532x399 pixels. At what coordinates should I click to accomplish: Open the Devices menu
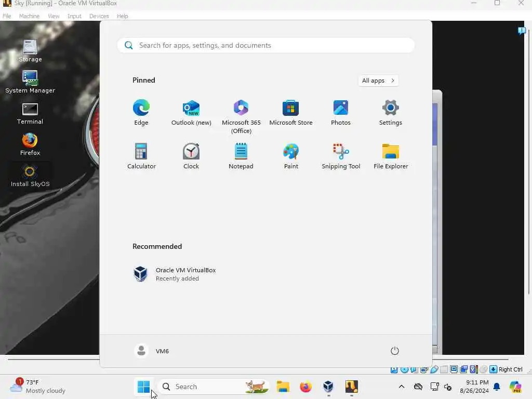[x=99, y=16]
